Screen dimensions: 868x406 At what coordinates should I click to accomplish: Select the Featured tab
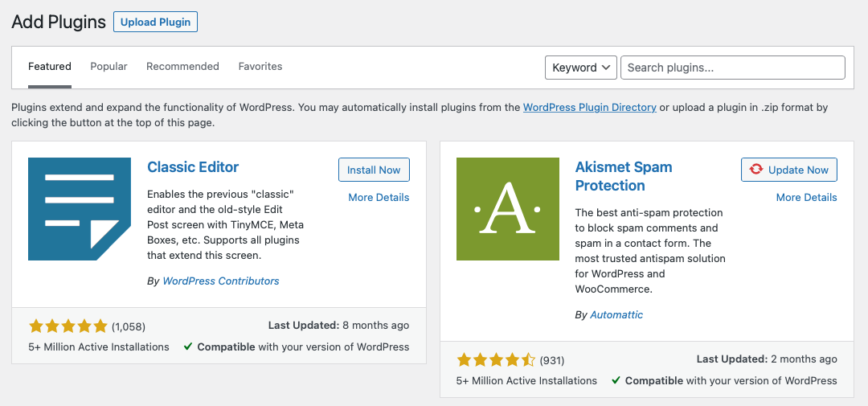click(50, 67)
